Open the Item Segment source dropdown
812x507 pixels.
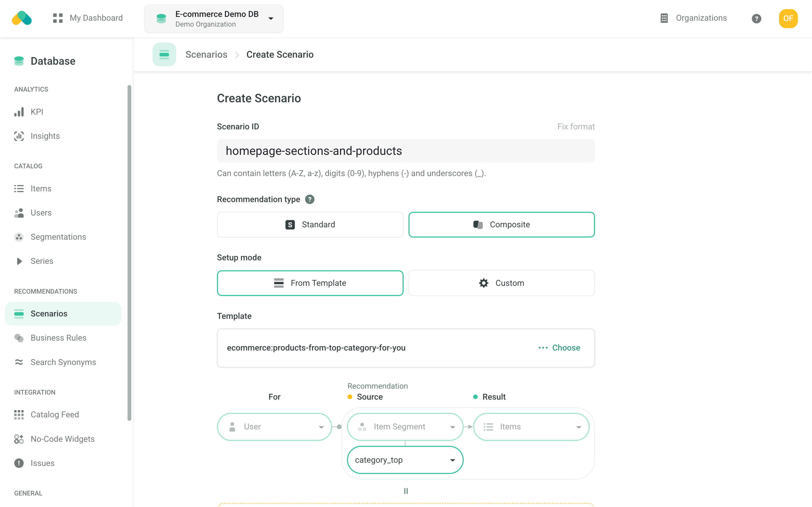coord(404,426)
